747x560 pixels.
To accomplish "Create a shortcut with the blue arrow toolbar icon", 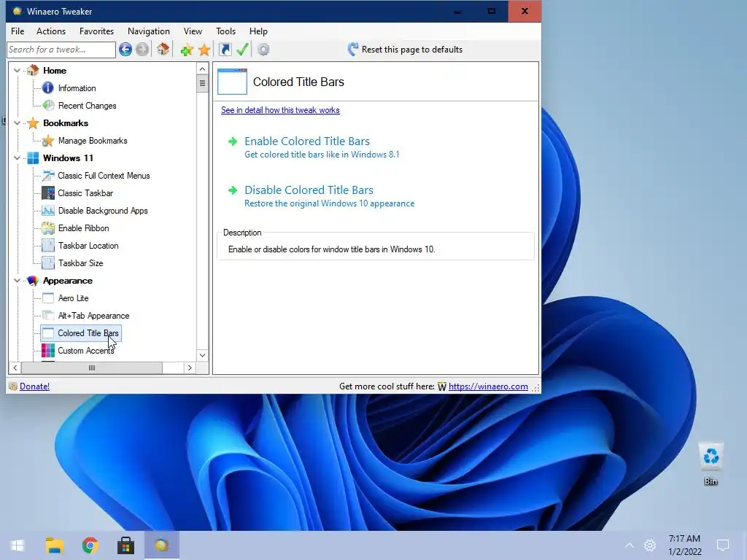I will coord(225,50).
